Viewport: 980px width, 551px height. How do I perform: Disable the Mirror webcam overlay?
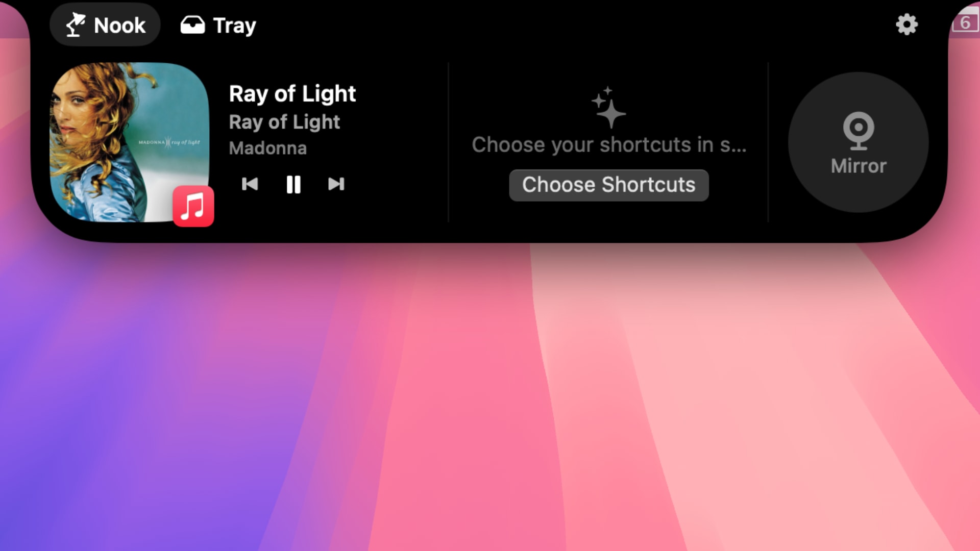coord(859,141)
